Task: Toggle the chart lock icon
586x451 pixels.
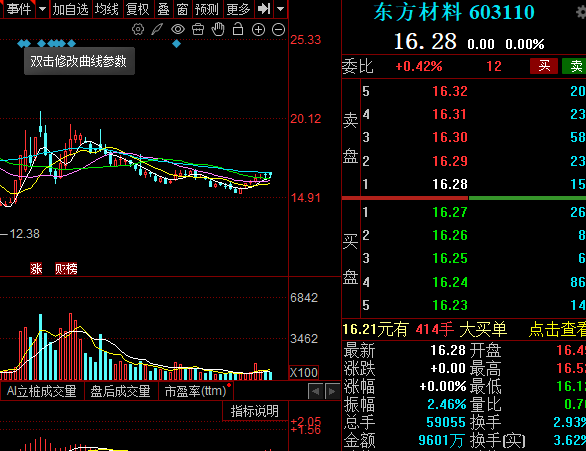Action: [238, 29]
